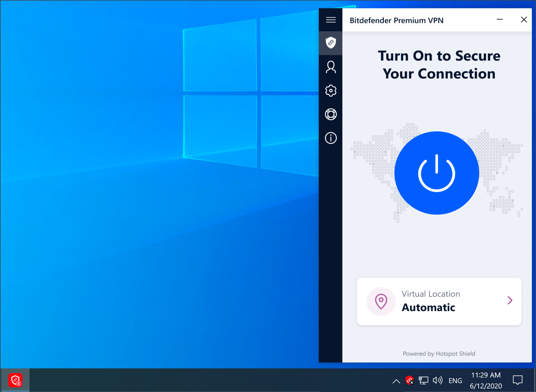
Task: Click the Powered by Hotspot Shield text
Action: click(439, 353)
